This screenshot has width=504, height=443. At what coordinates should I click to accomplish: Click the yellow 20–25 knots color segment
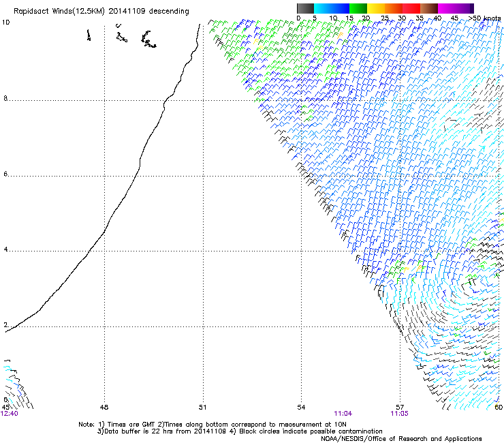376,8
